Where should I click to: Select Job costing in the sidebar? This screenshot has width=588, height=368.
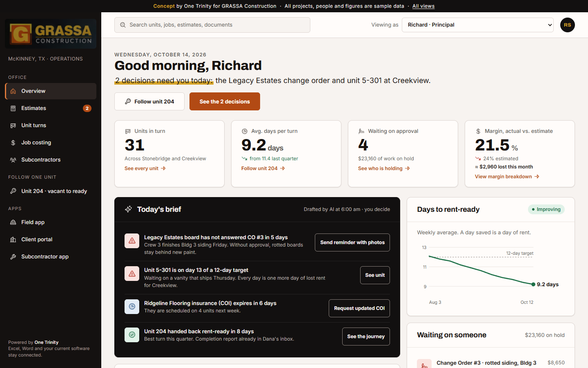51,143
